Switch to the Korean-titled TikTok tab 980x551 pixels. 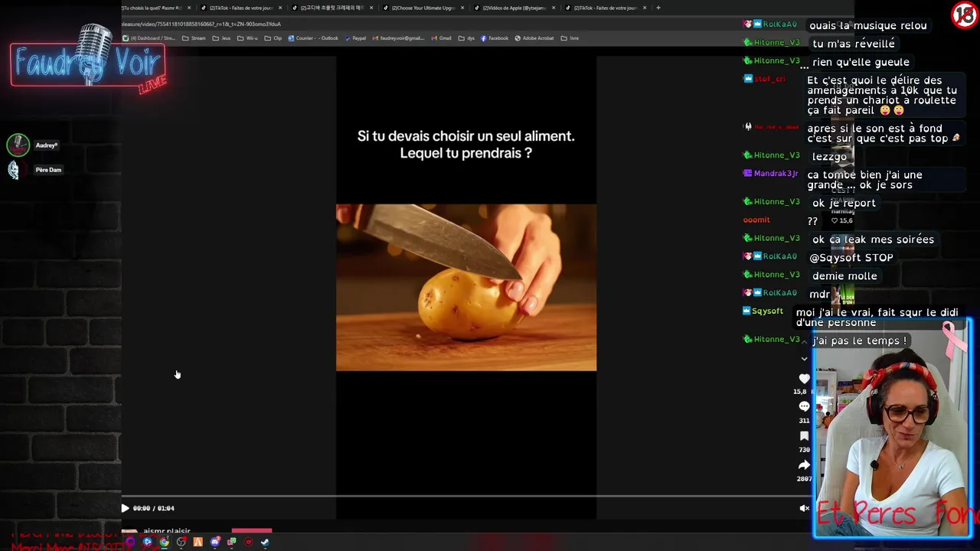pyautogui.click(x=332, y=8)
